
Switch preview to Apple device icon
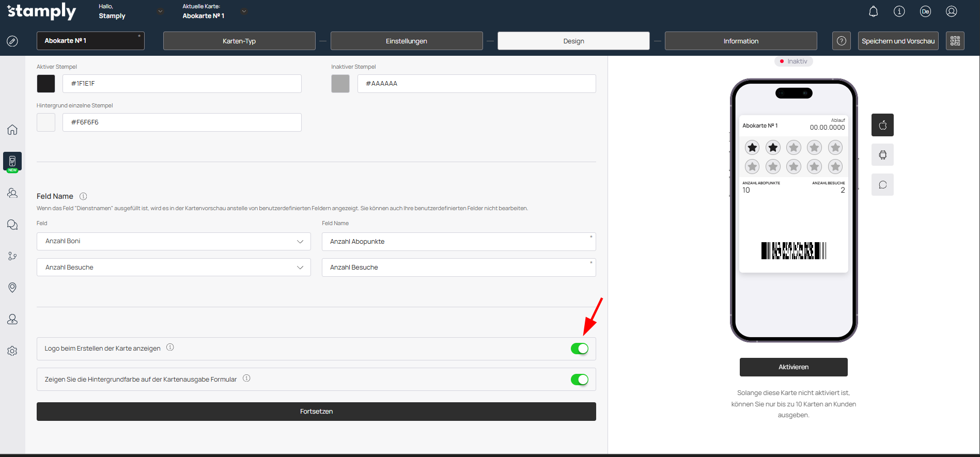tap(882, 125)
